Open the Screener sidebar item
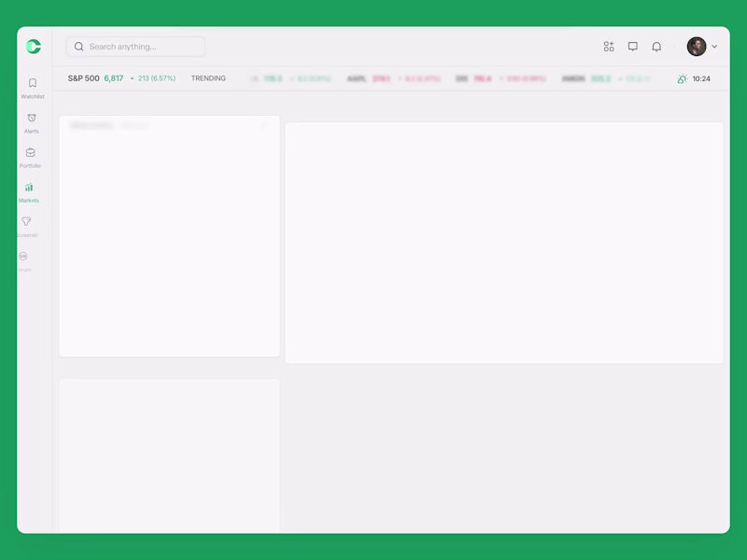 (x=27, y=228)
